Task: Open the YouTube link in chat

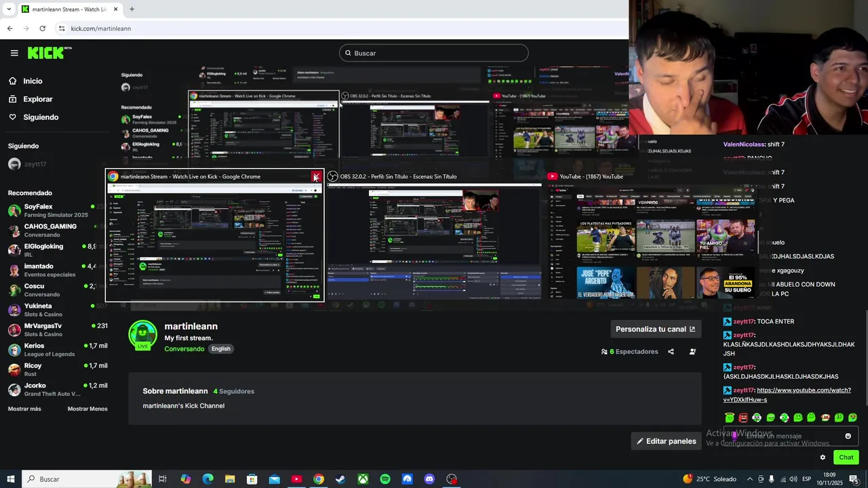Action: (787, 395)
